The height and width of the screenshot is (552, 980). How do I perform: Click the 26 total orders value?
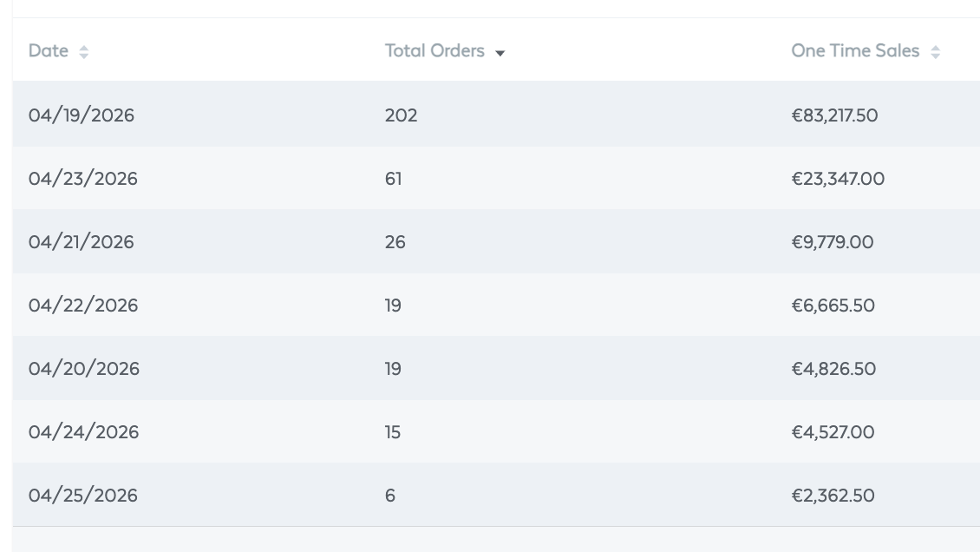tap(395, 242)
